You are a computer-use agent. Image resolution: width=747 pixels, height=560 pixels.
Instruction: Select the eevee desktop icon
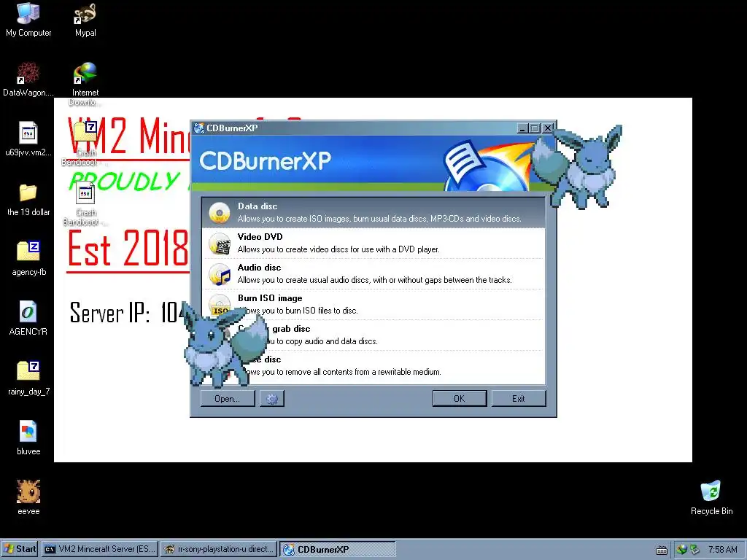tap(28, 491)
